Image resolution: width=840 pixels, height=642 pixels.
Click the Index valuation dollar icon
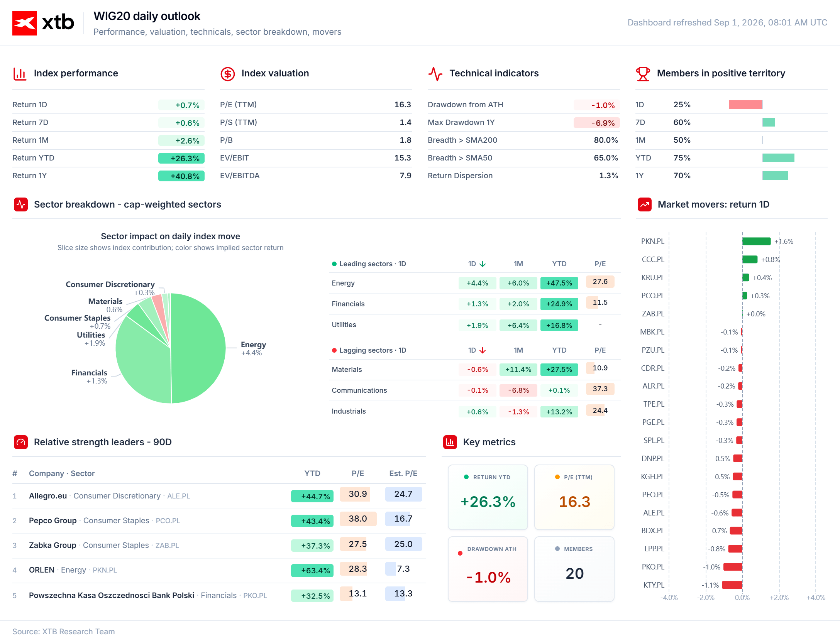[x=227, y=74]
